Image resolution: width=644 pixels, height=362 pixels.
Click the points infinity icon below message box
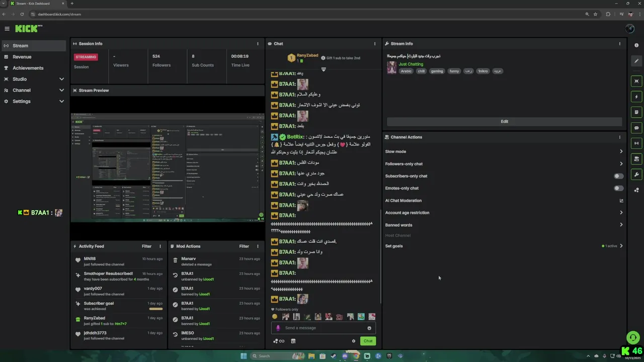click(x=279, y=341)
